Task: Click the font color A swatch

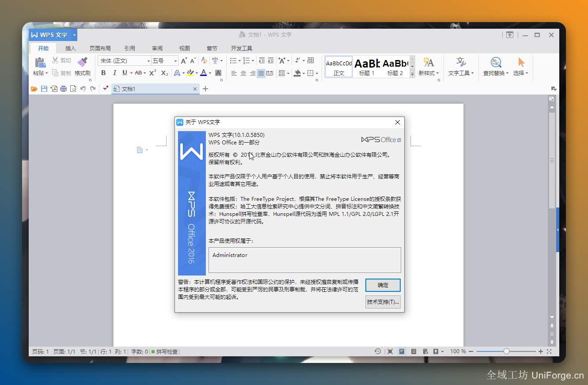Action: pos(203,73)
